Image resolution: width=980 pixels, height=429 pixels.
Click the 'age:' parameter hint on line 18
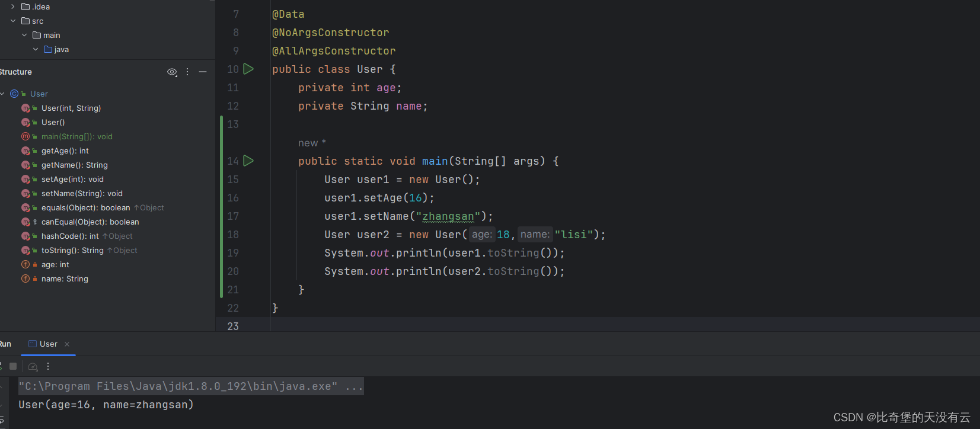[482, 235]
